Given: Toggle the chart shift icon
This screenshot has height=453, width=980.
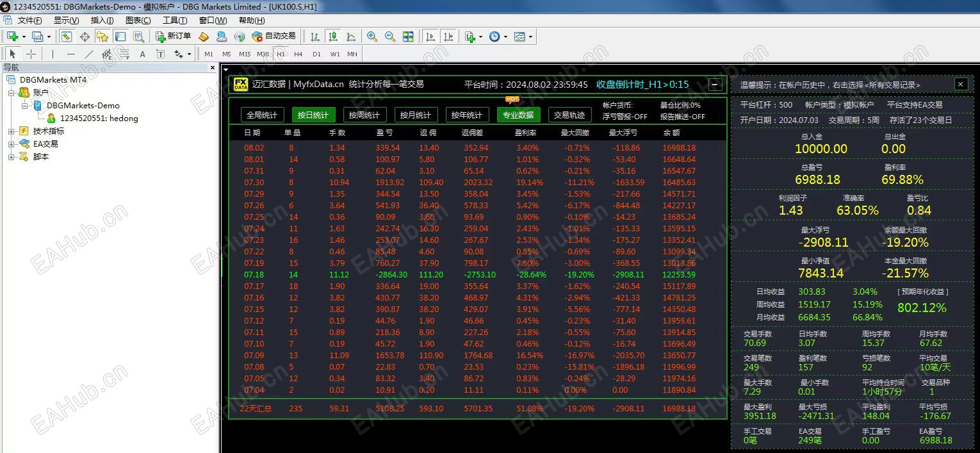Looking at the screenshot, I should pyautogui.click(x=448, y=37).
